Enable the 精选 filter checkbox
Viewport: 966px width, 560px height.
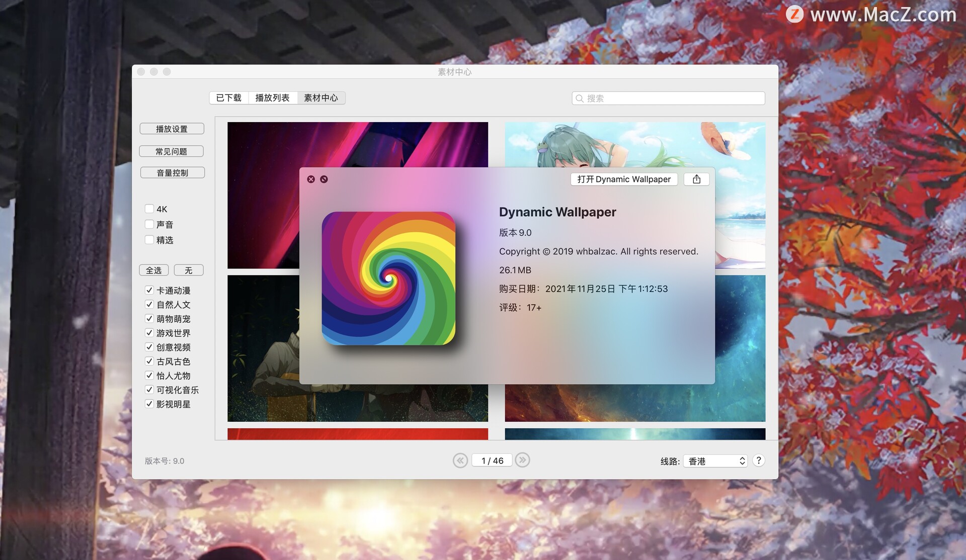click(149, 240)
